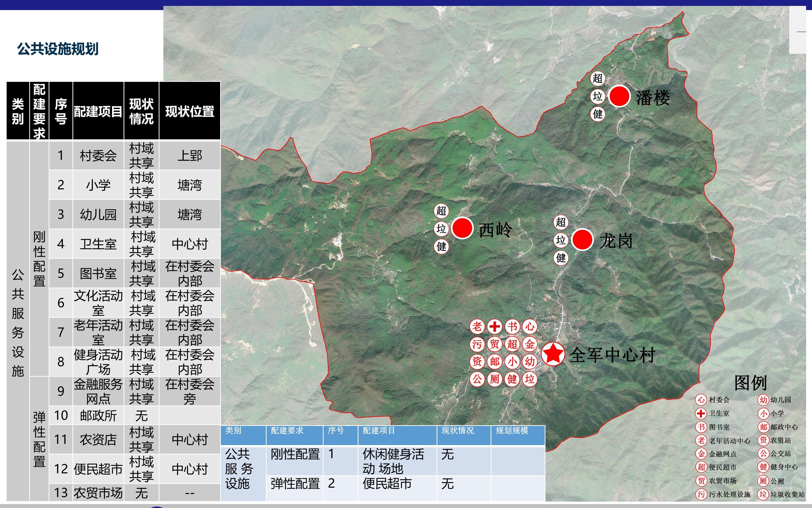The image size is (812, 508).
Task: Click the red star at 全军中心村
Action: tap(553, 353)
